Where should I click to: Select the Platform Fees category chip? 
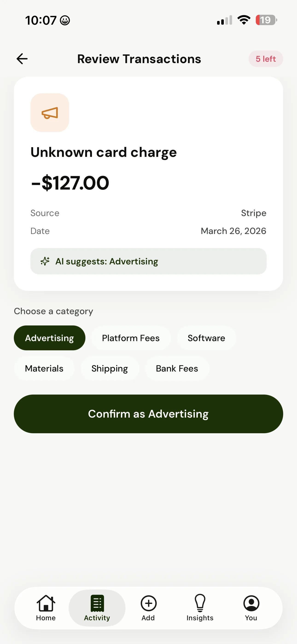[131, 338]
